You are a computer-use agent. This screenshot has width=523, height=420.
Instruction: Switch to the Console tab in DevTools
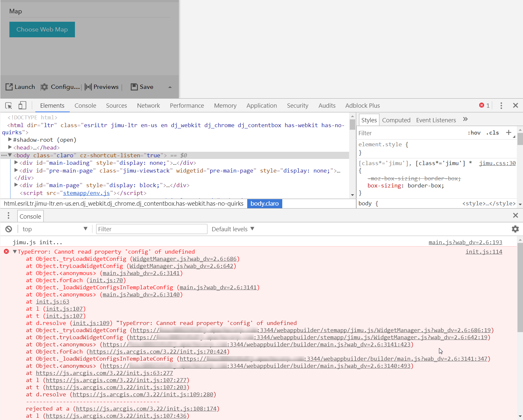click(x=85, y=106)
